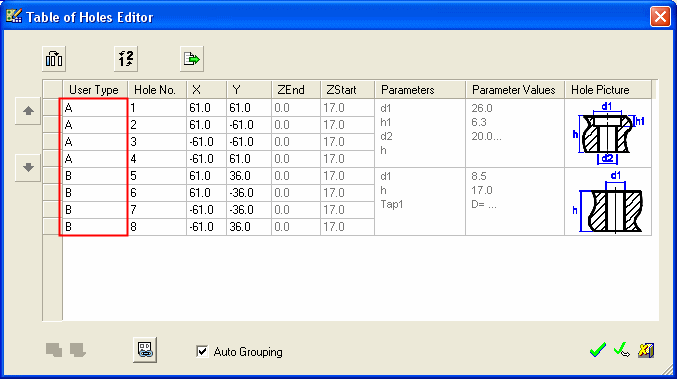Screen dimensions: 677x379
Task: Click the Excel export icon at bottom right
Action: tap(646, 350)
